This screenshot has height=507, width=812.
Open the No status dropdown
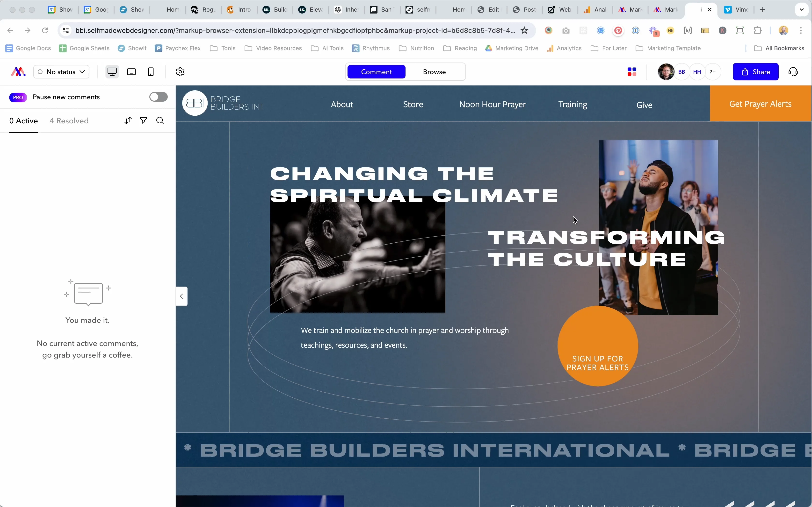[x=61, y=72]
